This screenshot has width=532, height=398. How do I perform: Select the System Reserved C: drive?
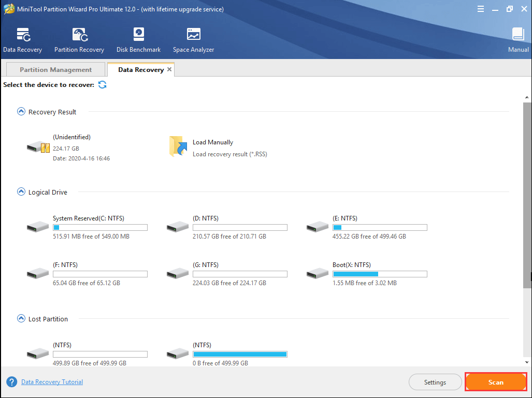point(38,227)
